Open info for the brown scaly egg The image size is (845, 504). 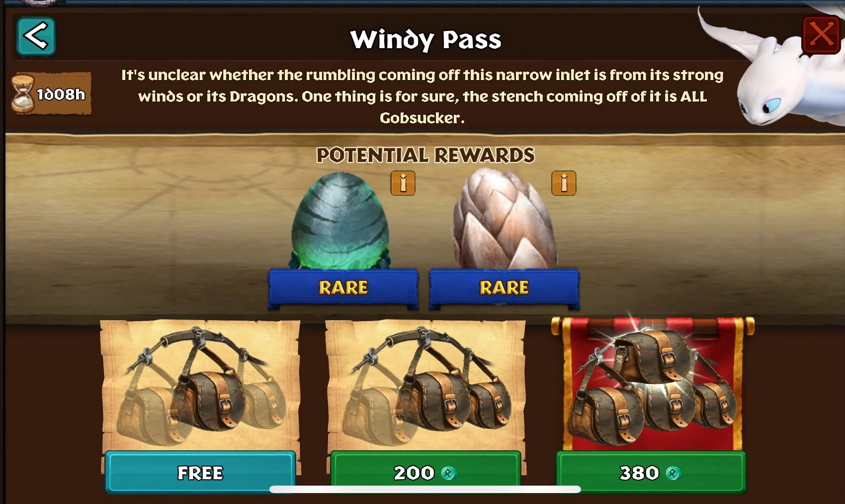(x=564, y=183)
